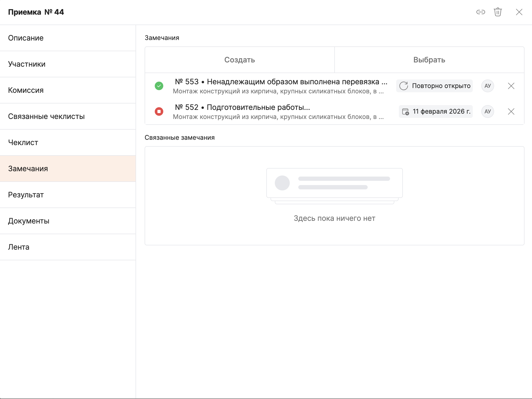Remove remark № 552 from the list

point(511,111)
